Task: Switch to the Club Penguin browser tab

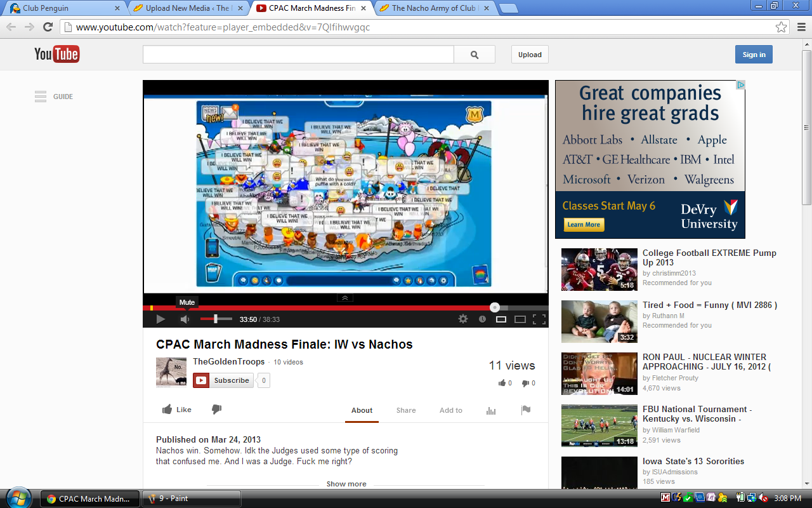Action: click(63, 8)
